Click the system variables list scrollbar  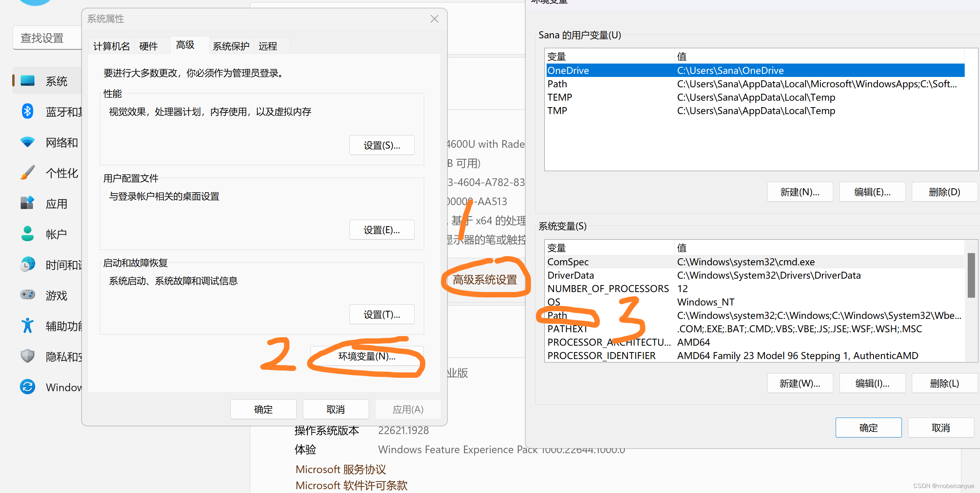point(971,276)
